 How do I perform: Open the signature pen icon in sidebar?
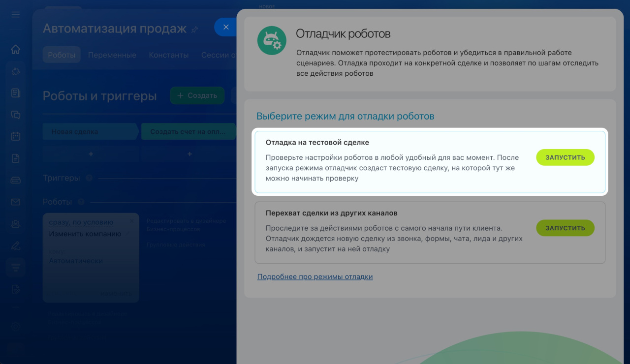[16, 245]
